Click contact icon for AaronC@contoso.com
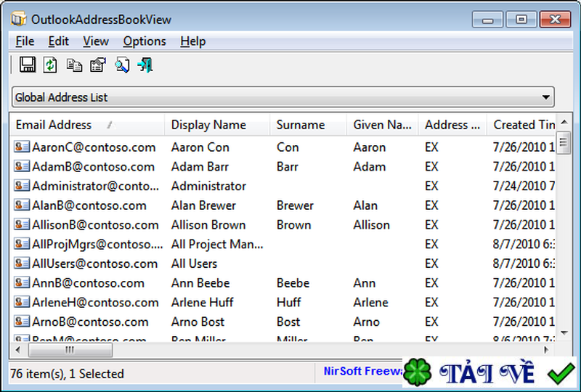The width and height of the screenshot is (581, 392). 22,147
